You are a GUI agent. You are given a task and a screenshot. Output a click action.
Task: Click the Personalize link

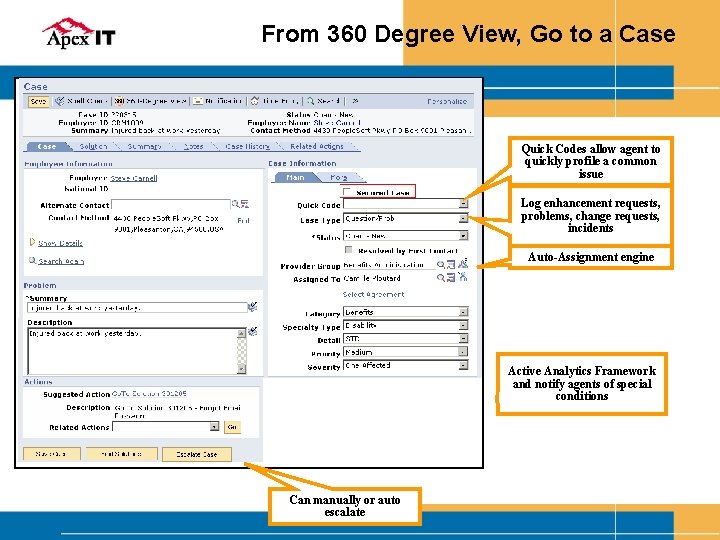tap(446, 101)
